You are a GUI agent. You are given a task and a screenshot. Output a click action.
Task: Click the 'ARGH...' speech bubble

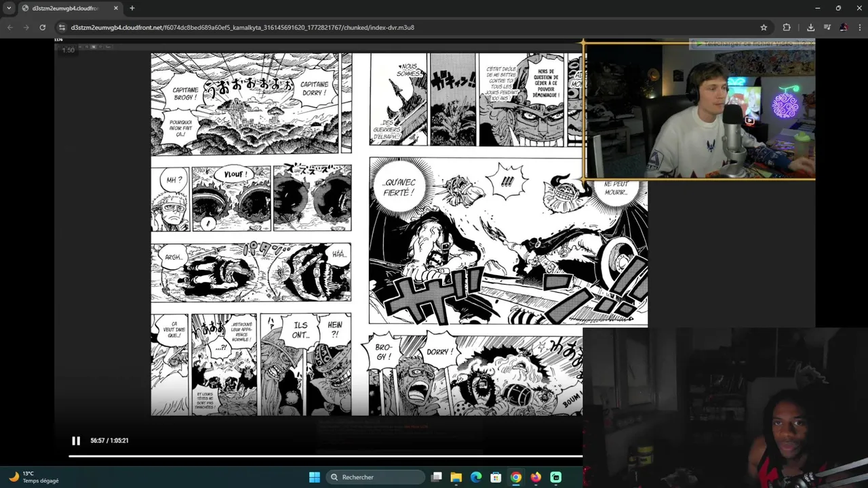174,258
